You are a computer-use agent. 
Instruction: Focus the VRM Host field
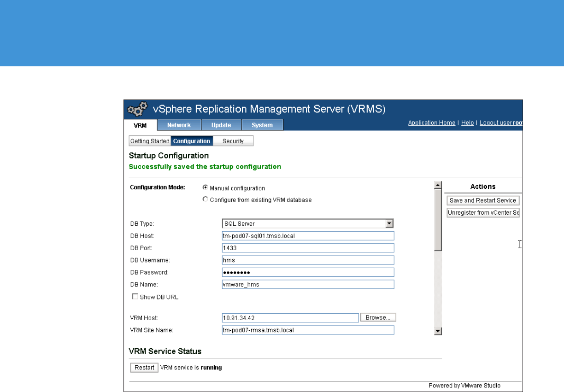[290, 318]
